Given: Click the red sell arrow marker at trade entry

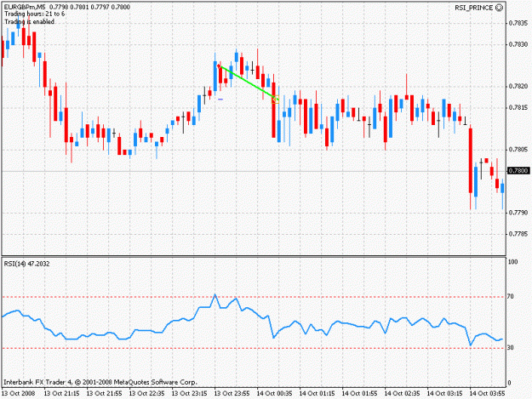Looking at the screenshot, I should (x=219, y=66).
